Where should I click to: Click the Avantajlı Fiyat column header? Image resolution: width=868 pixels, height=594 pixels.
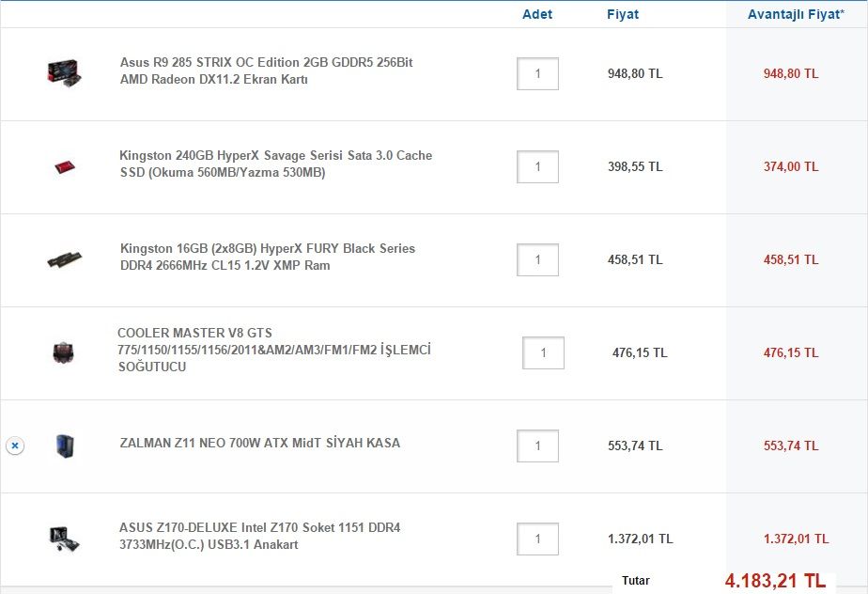pos(796,14)
